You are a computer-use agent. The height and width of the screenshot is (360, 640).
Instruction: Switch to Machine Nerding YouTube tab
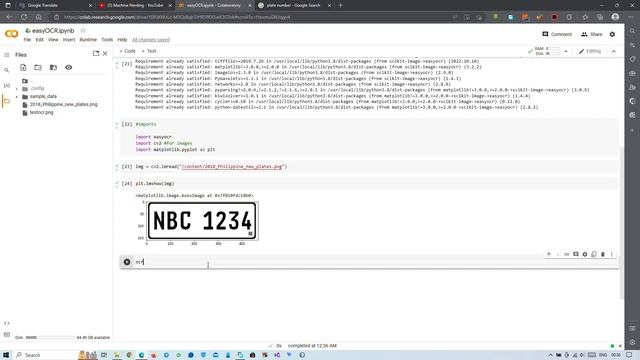click(x=136, y=5)
